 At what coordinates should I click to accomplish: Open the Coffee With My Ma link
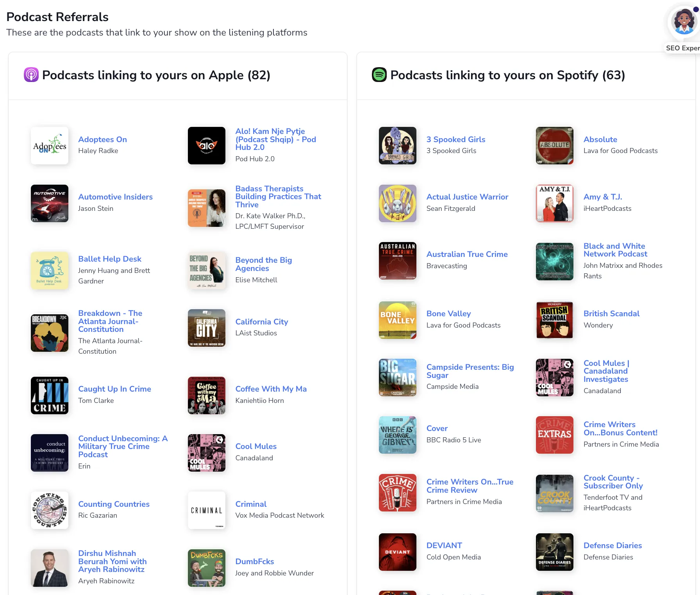click(x=271, y=389)
